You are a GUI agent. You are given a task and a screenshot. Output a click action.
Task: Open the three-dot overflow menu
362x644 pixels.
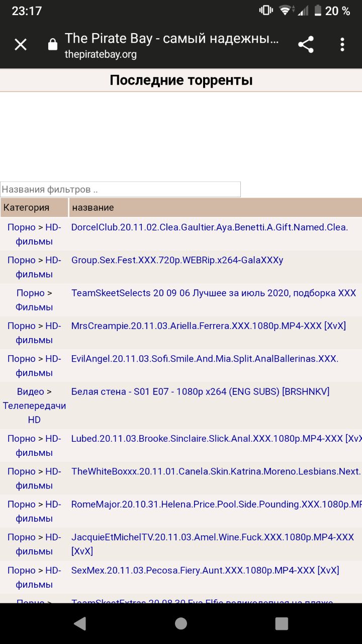[x=342, y=45]
